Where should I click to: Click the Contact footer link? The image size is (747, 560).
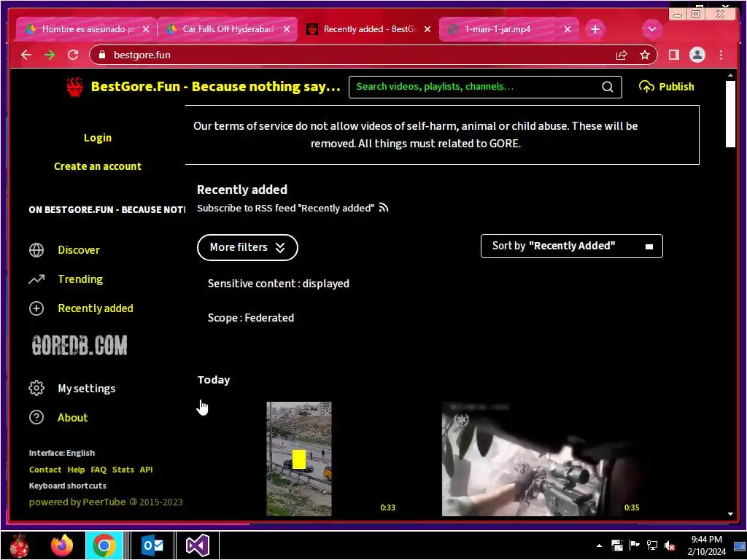pos(45,470)
